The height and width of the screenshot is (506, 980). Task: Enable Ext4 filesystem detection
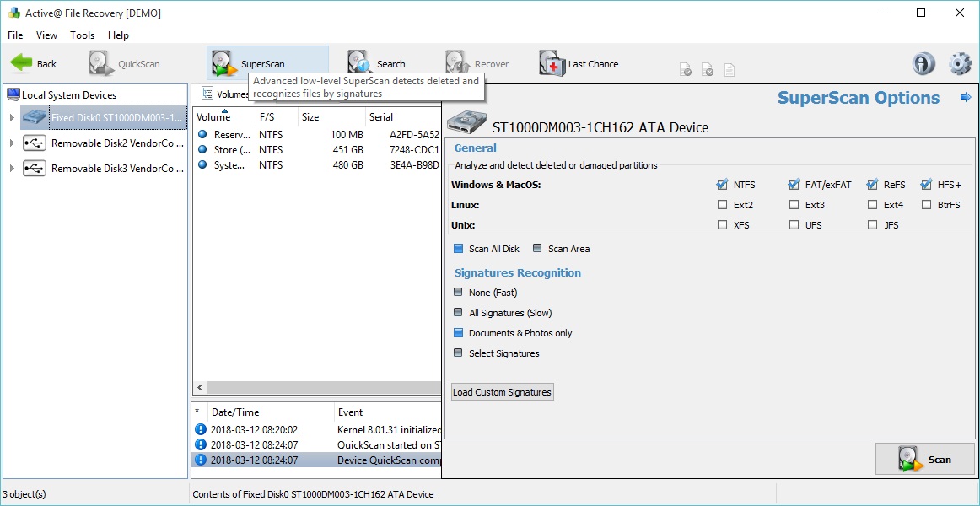point(873,204)
